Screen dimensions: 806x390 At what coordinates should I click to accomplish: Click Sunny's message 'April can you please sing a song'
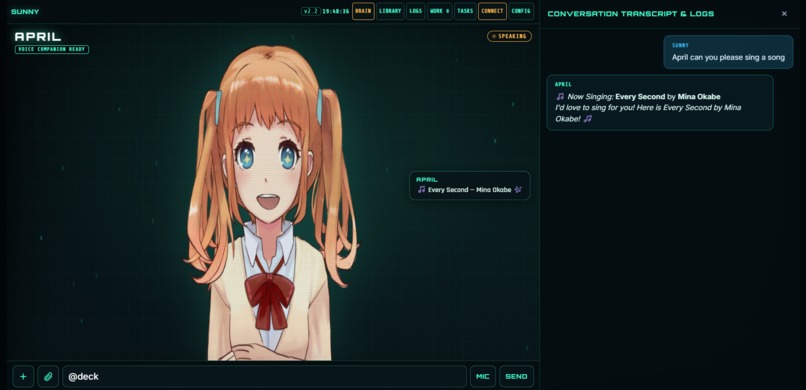coord(728,52)
